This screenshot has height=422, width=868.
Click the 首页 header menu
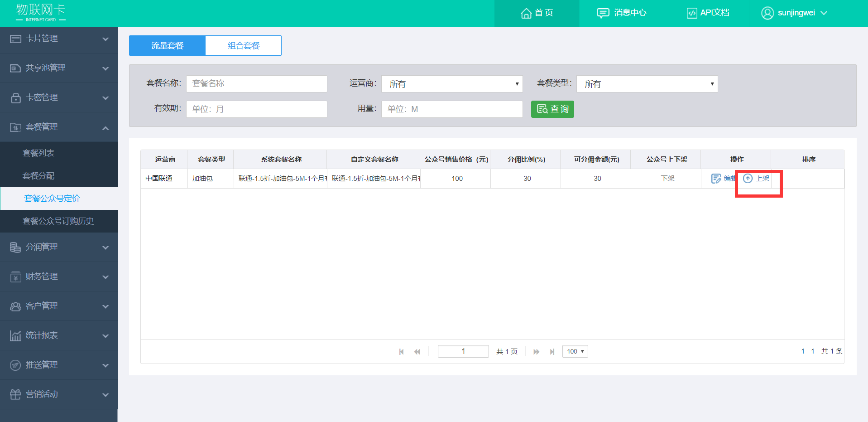pyautogui.click(x=537, y=13)
